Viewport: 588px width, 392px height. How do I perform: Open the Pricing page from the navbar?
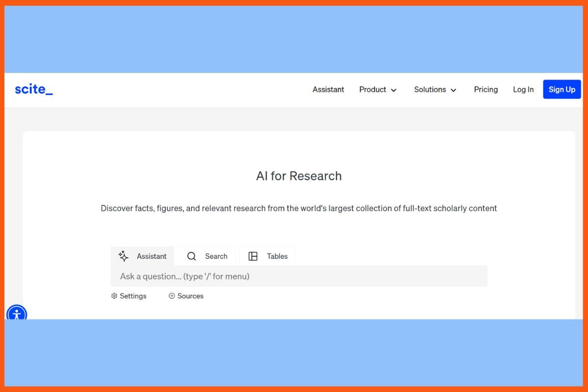coord(486,90)
